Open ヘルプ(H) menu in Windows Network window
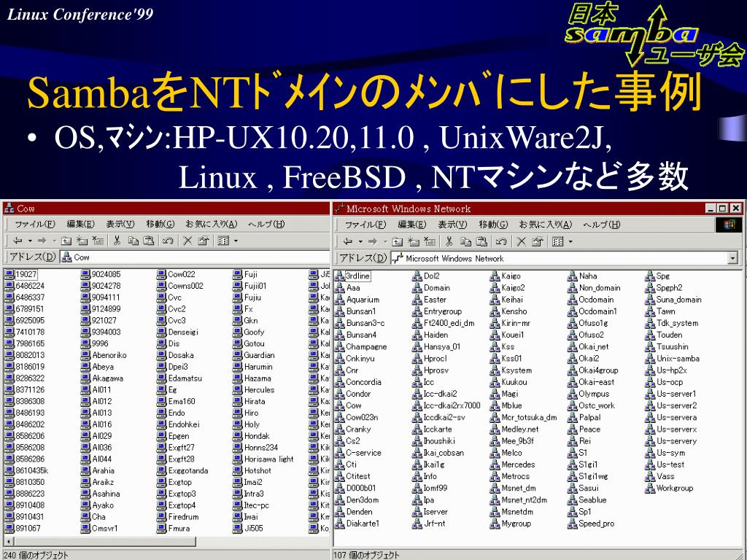This screenshot has width=747, height=560. tap(601, 225)
